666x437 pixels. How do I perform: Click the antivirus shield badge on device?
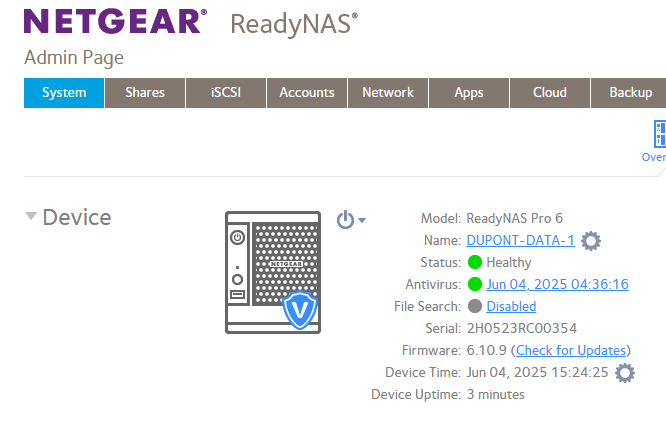300,310
